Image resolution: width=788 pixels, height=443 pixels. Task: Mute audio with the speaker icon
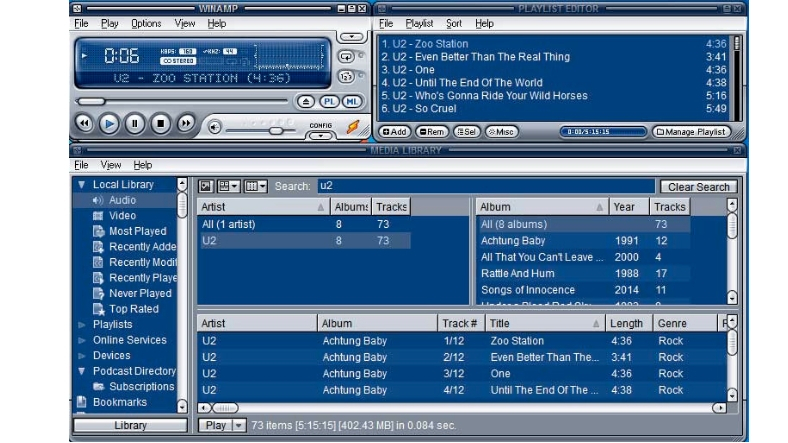tap(215, 127)
